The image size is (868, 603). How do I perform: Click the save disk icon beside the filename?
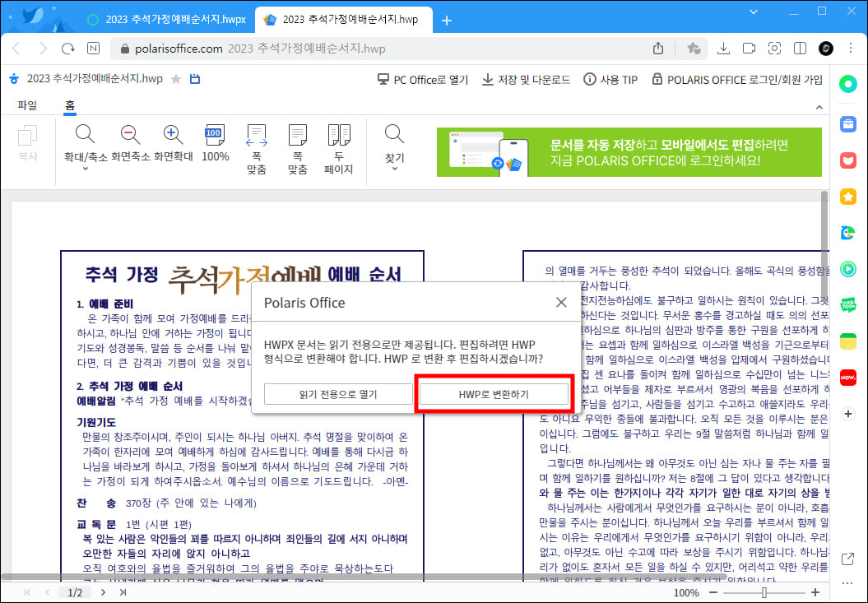pos(195,79)
